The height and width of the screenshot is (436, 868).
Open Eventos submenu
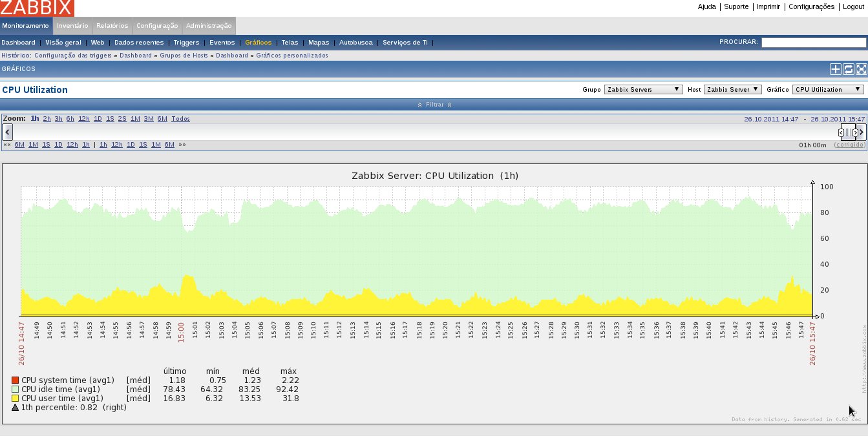coord(222,43)
